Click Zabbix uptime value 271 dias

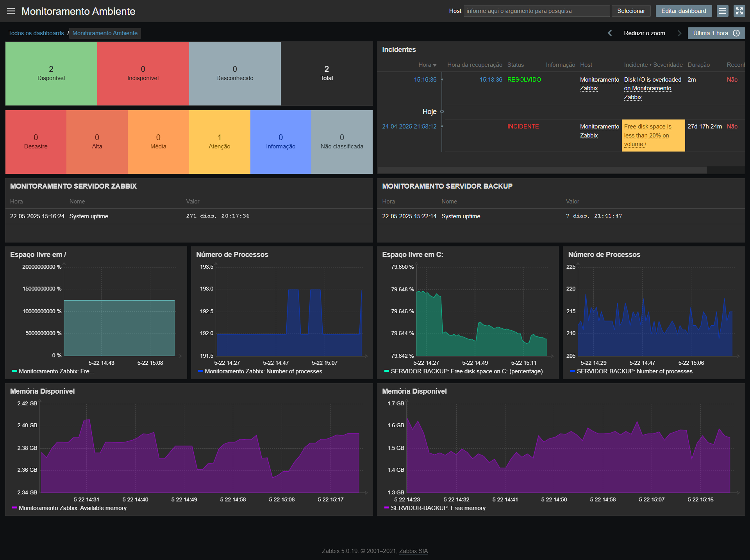218,216
